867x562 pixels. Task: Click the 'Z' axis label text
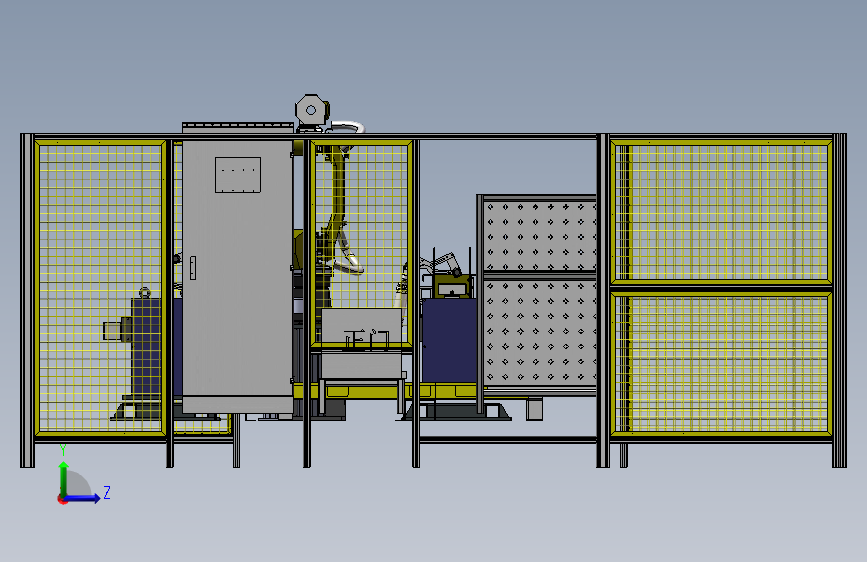click(x=107, y=492)
